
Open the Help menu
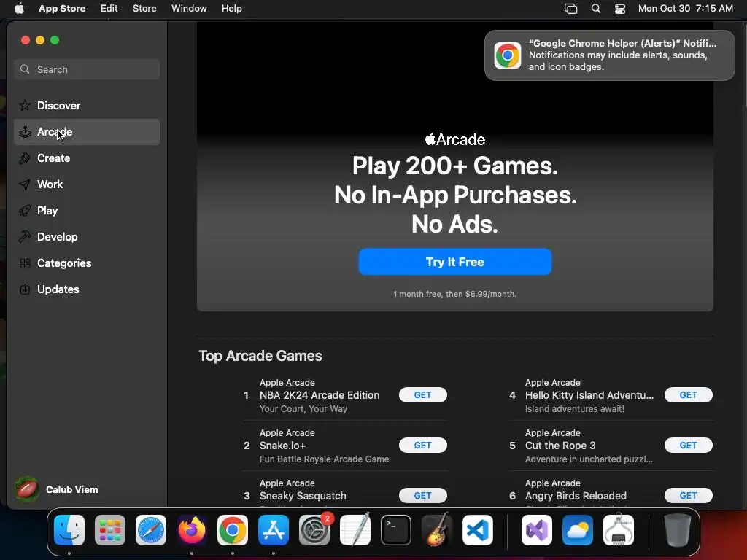(x=231, y=9)
